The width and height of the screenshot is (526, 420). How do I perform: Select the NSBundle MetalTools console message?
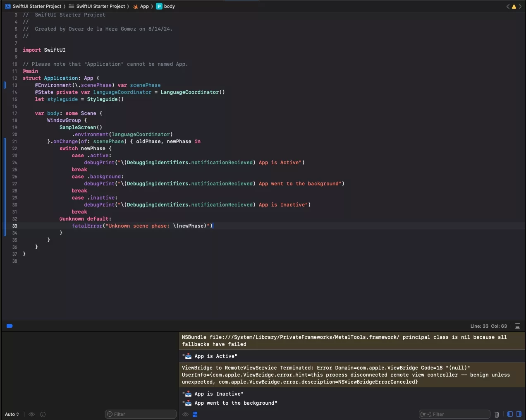click(x=352, y=341)
